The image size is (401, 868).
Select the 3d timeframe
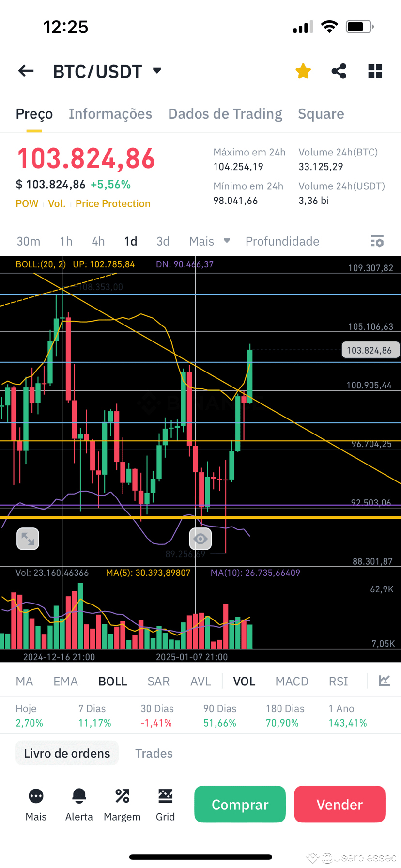pos(163,241)
